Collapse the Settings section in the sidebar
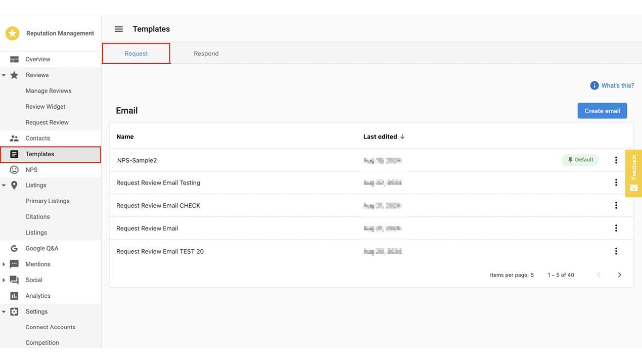The height and width of the screenshot is (364, 642). (4, 312)
